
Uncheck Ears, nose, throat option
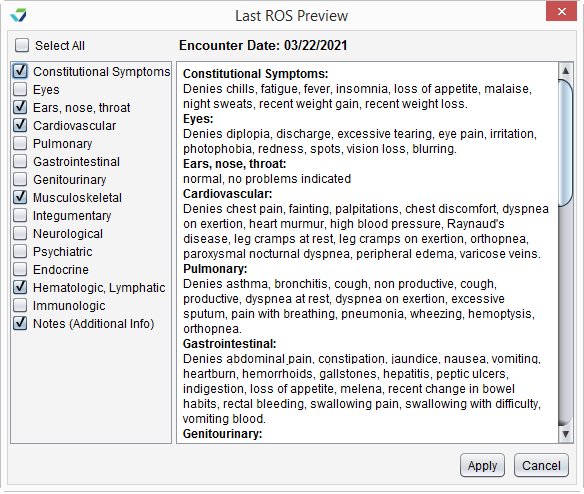[x=20, y=107]
